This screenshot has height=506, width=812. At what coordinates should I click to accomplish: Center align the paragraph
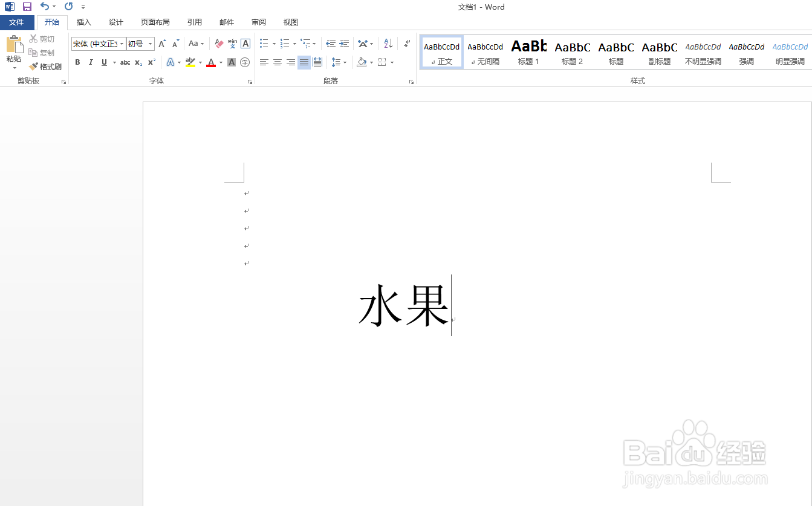(x=278, y=62)
